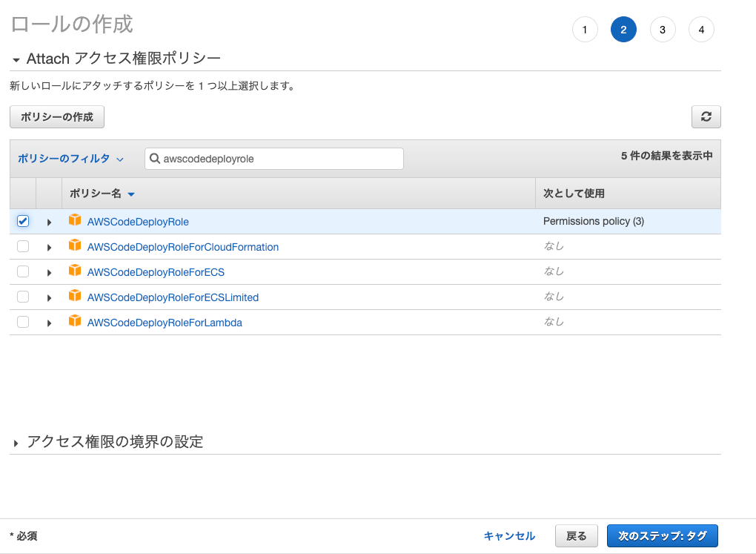Expand アクセス権限の境界の設定 section
The image size is (756, 554).
point(14,441)
